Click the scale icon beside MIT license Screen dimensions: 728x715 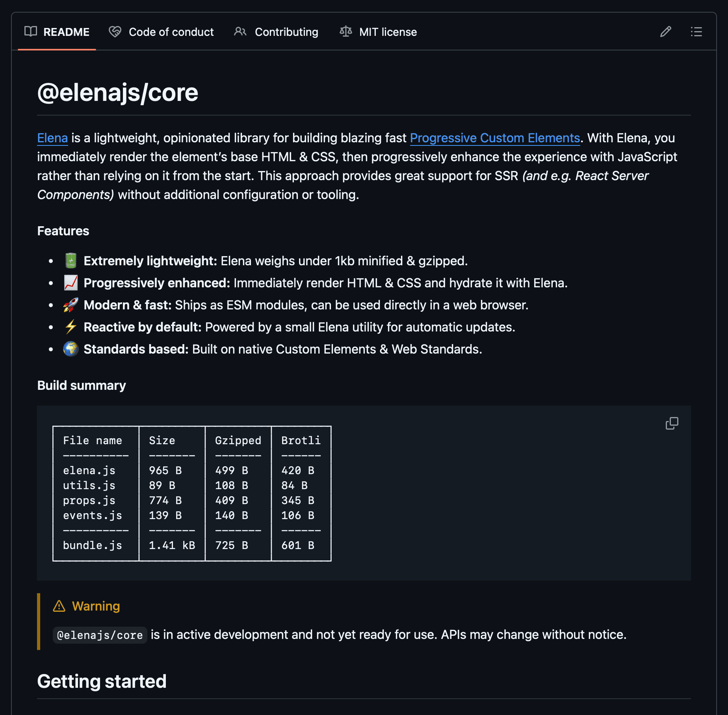[x=345, y=32]
